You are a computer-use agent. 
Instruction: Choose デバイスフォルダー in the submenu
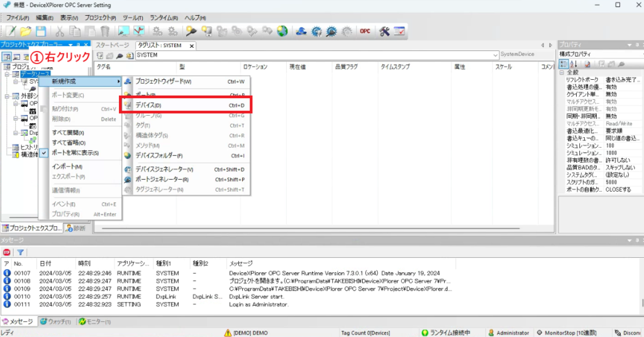pos(186,155)
